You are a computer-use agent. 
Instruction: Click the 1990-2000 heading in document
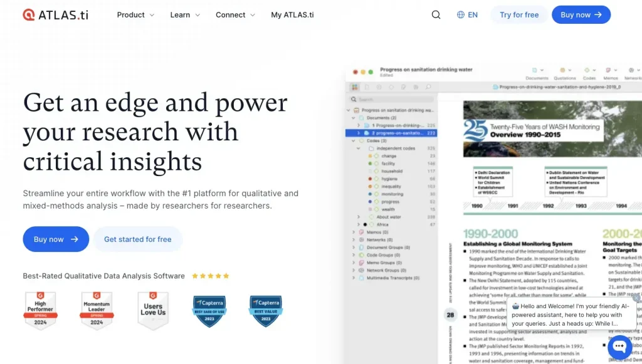coord(490,234)
